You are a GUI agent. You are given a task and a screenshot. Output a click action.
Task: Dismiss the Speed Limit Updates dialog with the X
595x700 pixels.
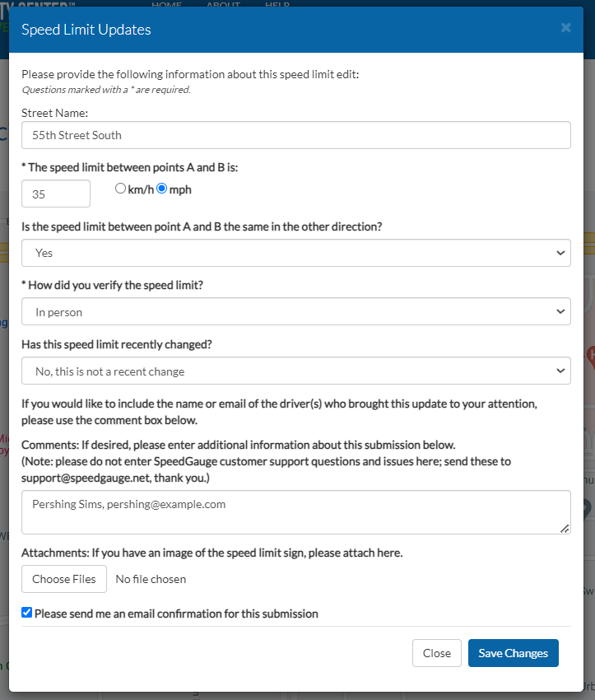click(565, 28)
